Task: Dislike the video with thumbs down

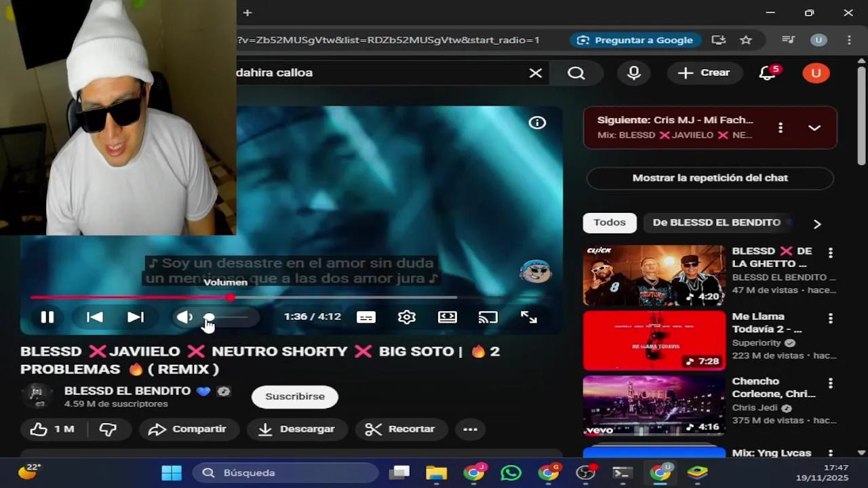Action: 108,429
